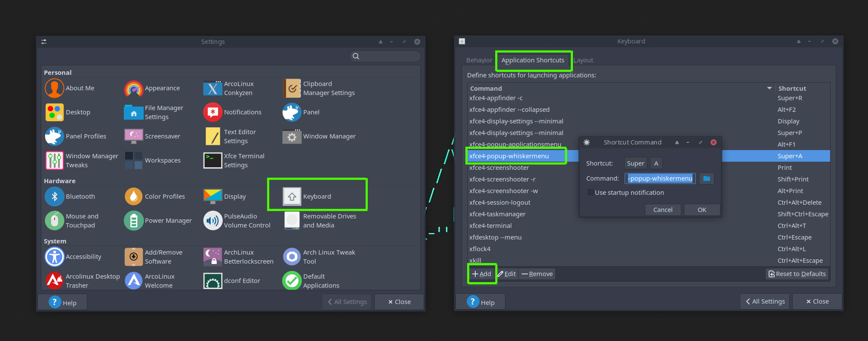Select xfce4-screenshooter -w row
Screen dimensions: 868x341
[x=649, y=191]
